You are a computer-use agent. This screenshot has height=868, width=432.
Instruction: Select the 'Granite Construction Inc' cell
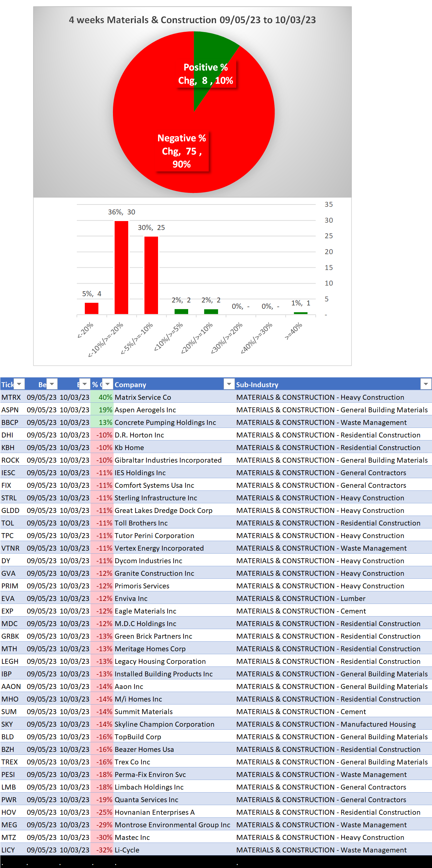click(x=174, y=573)
